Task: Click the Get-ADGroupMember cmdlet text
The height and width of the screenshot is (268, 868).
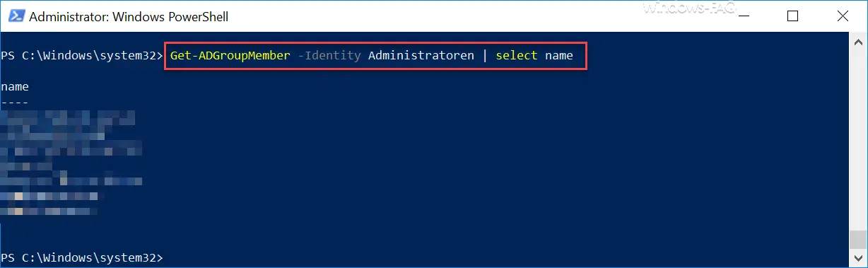Action: click(x=230, y=55)
